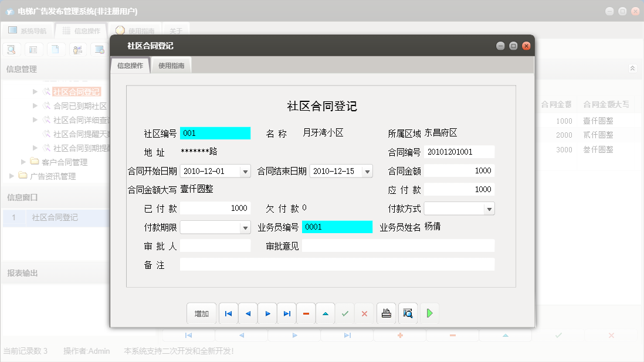644x362 pixels.
Task: Delete current record with the red minus icon
Action: [306, 313]
